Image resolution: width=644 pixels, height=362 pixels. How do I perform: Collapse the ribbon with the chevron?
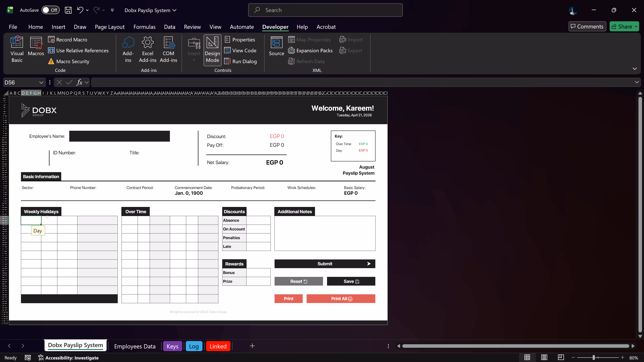(x=634, y=69)
